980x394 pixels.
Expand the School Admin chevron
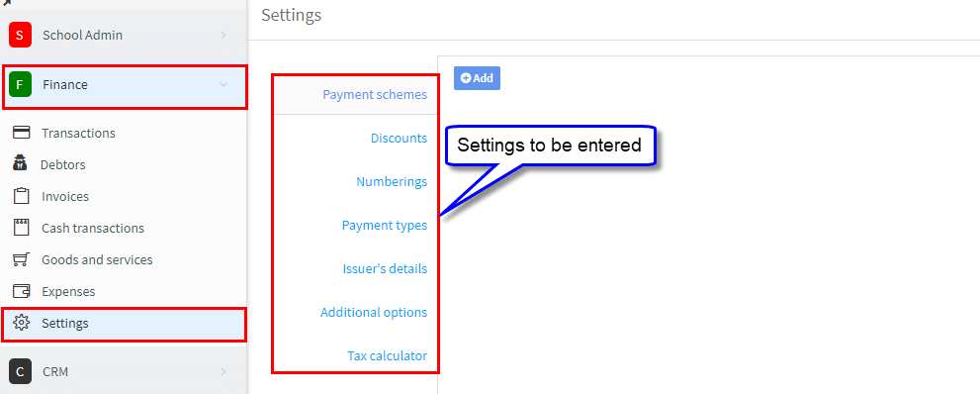[223, 35]
